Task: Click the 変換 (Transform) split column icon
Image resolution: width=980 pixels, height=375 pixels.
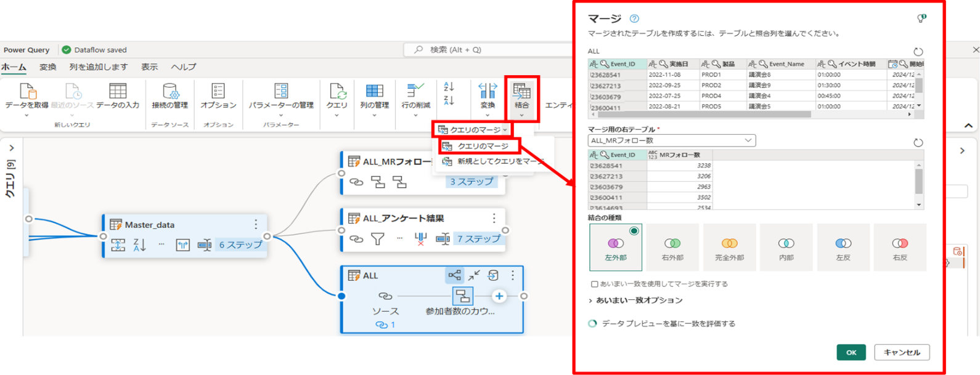Action: [488, 91]
